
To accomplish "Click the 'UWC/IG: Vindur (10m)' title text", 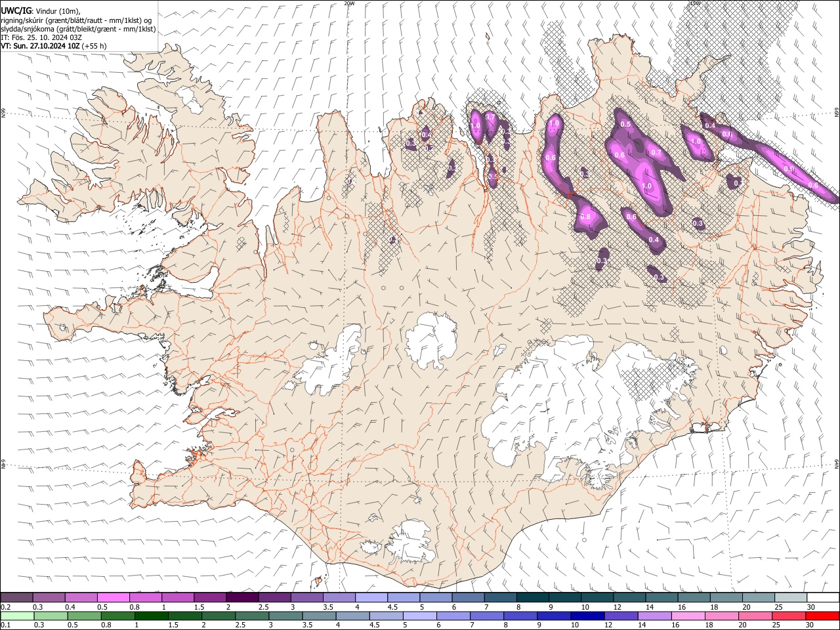I will tap(41, 10).
